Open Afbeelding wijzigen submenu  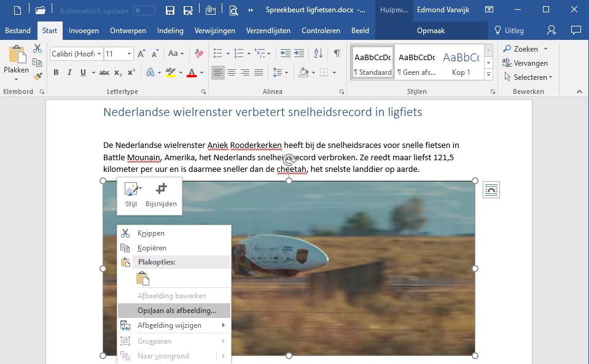pos(174,325)
